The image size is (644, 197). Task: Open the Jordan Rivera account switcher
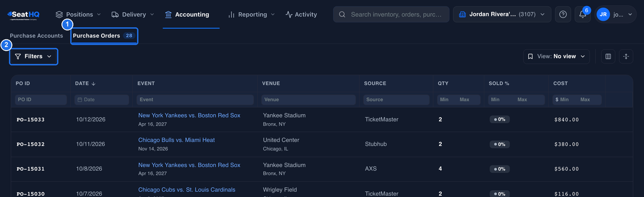tap(502, 14)
